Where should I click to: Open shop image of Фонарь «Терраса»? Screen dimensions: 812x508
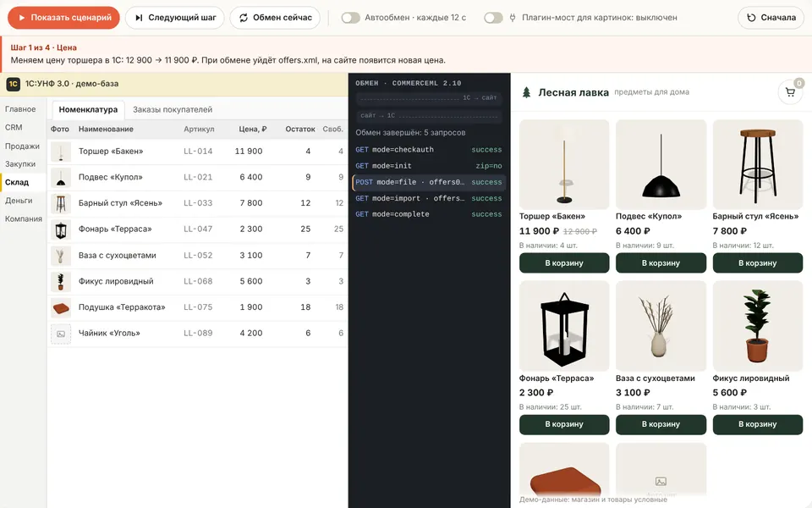[564, 326]
